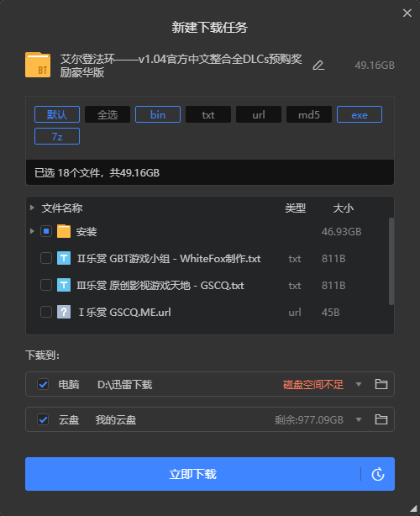Toggle the md5 file type filter
The width and height of the screenshot is (420, 516).
coord(309,114)
